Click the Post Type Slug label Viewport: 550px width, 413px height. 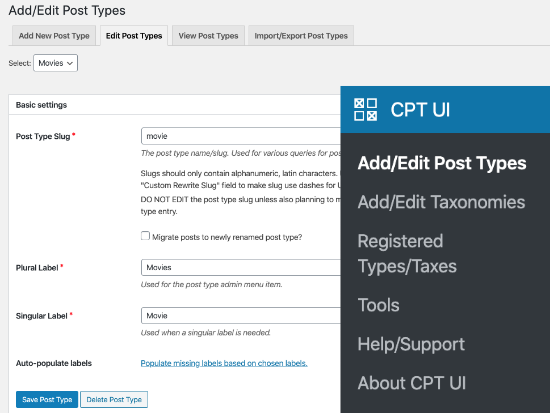point(43,136)
